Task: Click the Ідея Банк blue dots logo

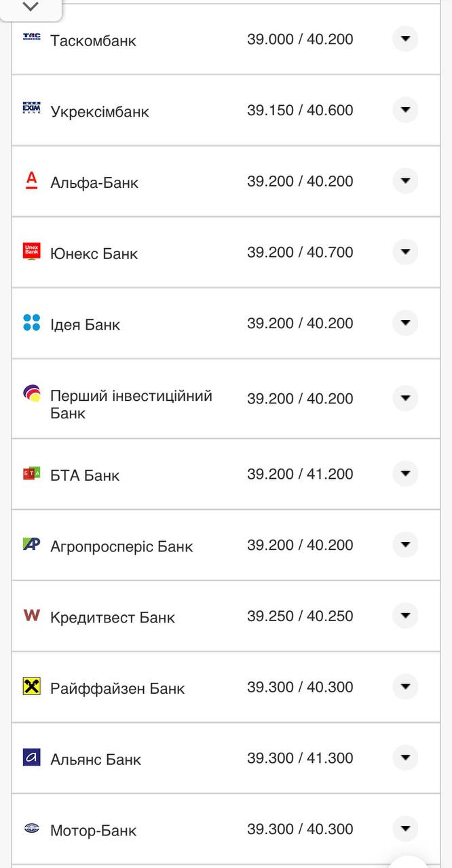Action: (x=32, y=322)
